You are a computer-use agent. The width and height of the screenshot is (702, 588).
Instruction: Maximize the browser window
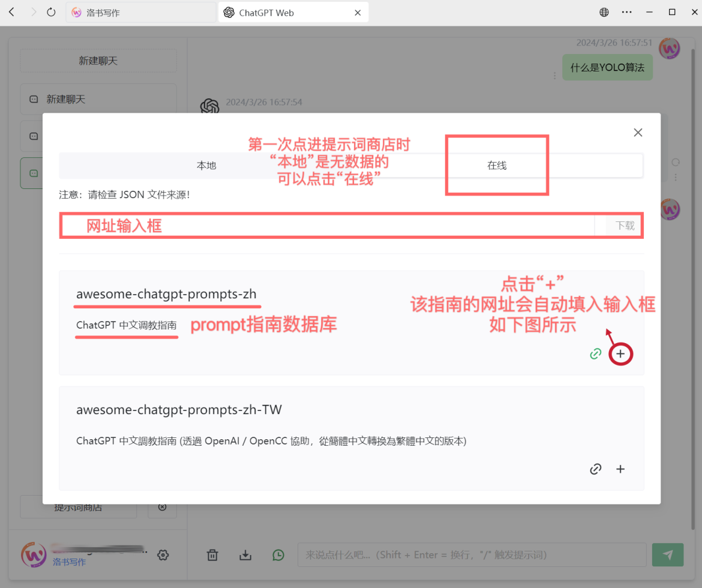tap(672, 12)
